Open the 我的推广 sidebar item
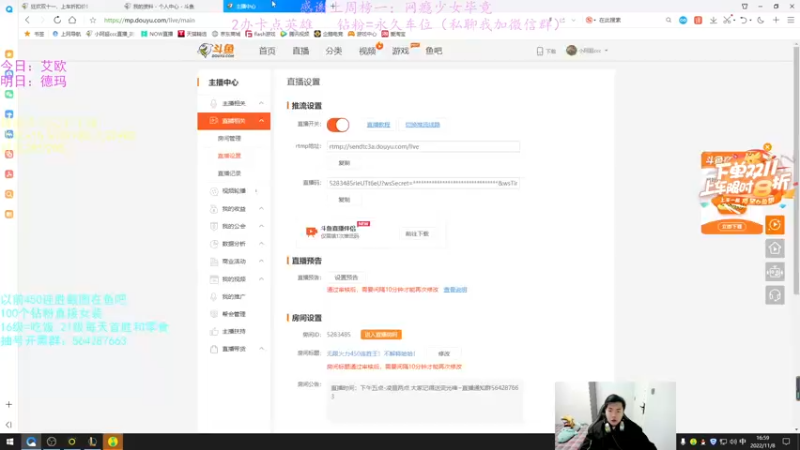 234,296
